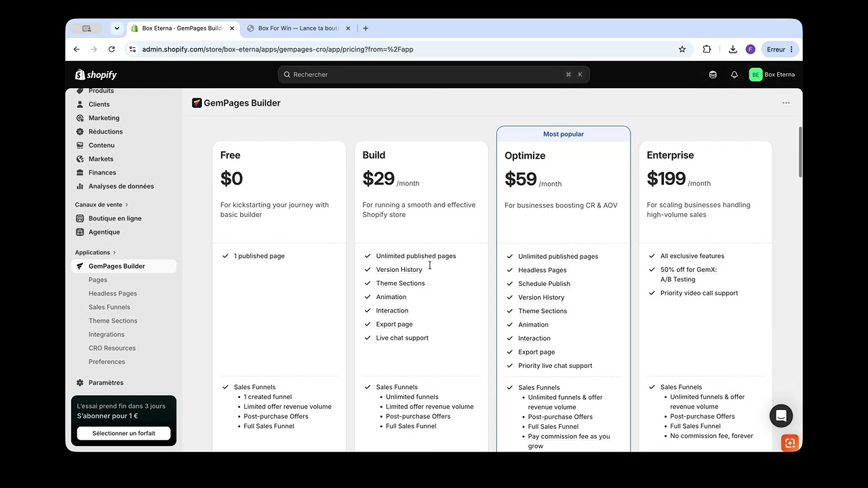Click Theme Sections in Build plan
The image size is (868, 488).
pyautogui.click(x=400, y=283)
